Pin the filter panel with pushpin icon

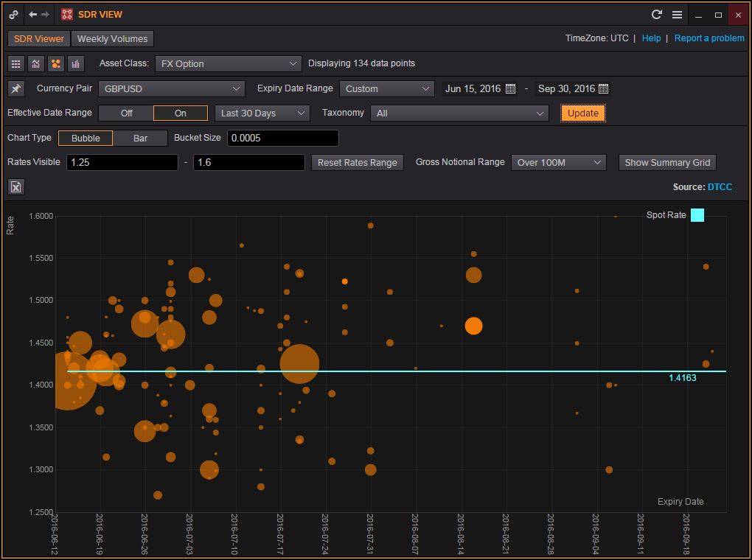(16, 89)
